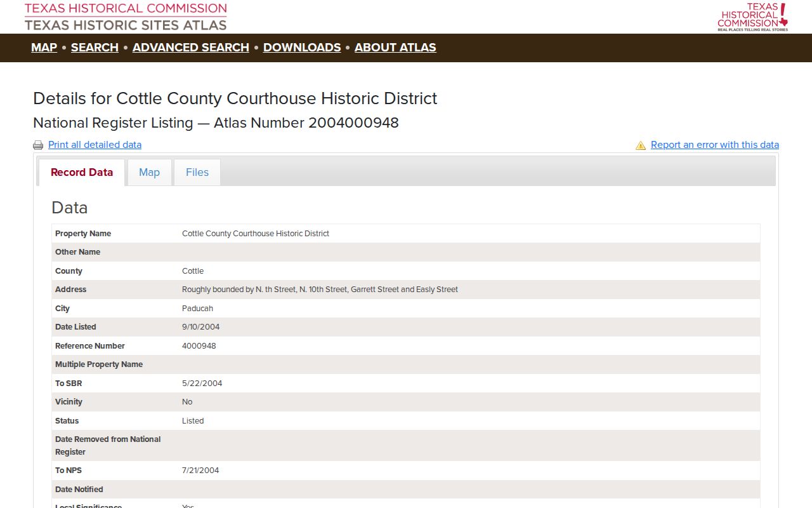Click the Status value Listed
Screen dimensions: 812x508
tap(193, 421)
